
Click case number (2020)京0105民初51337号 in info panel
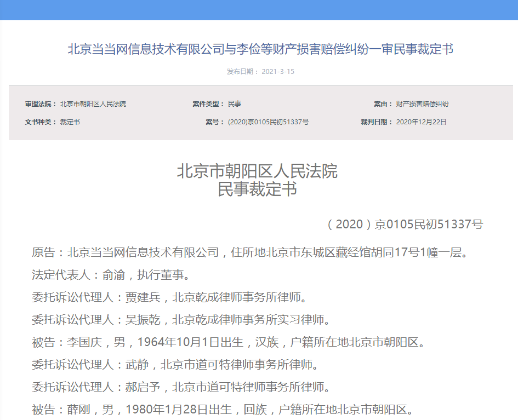268,122
